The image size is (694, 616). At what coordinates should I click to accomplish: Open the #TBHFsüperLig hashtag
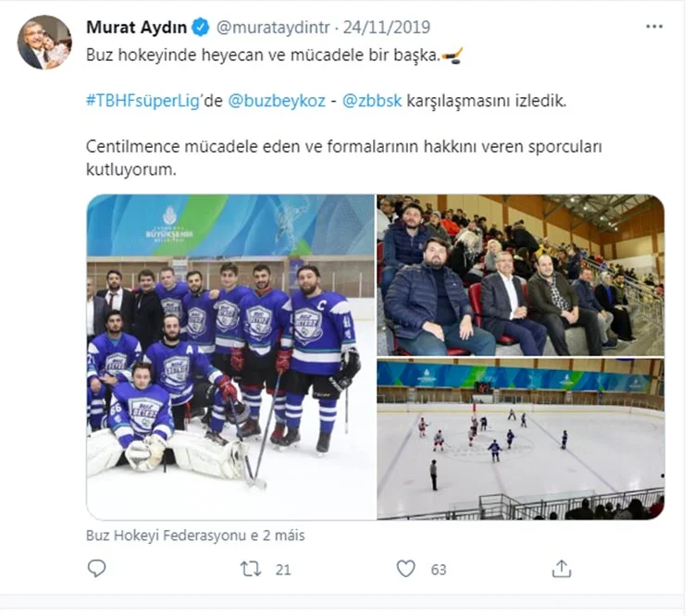tap(144, 101)
